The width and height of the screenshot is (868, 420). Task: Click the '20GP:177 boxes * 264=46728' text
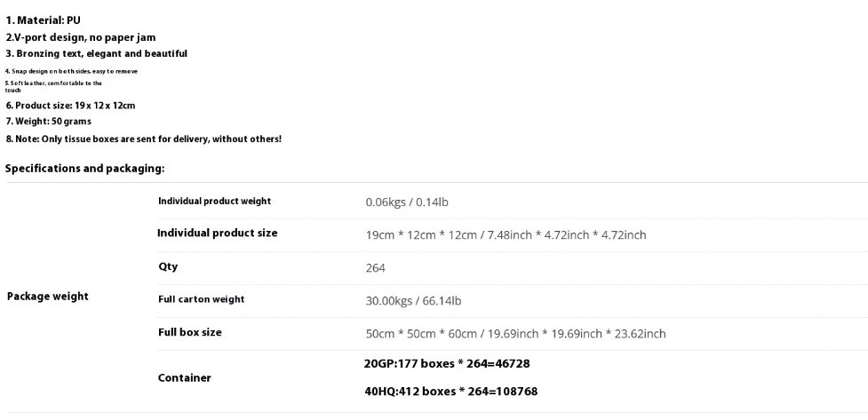point(447,363)
